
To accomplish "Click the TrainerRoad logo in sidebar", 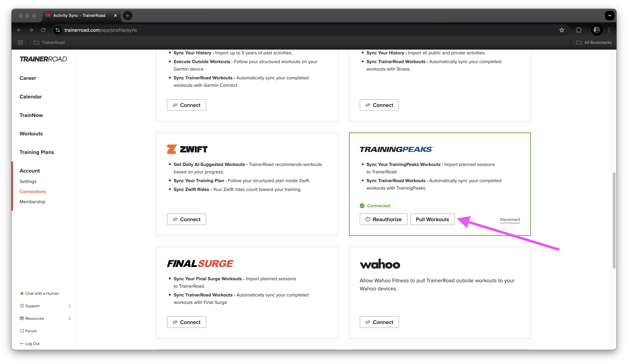I will coord(43,59).
